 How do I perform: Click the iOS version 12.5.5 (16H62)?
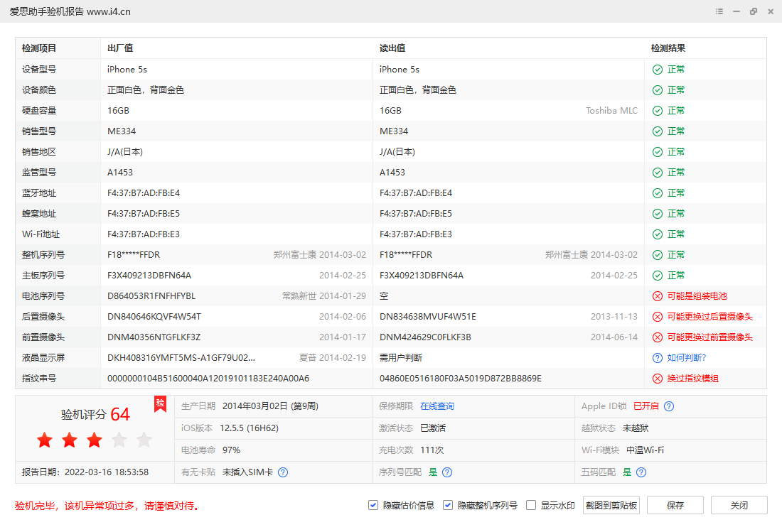pyautogui.click(x=249, y=428)
